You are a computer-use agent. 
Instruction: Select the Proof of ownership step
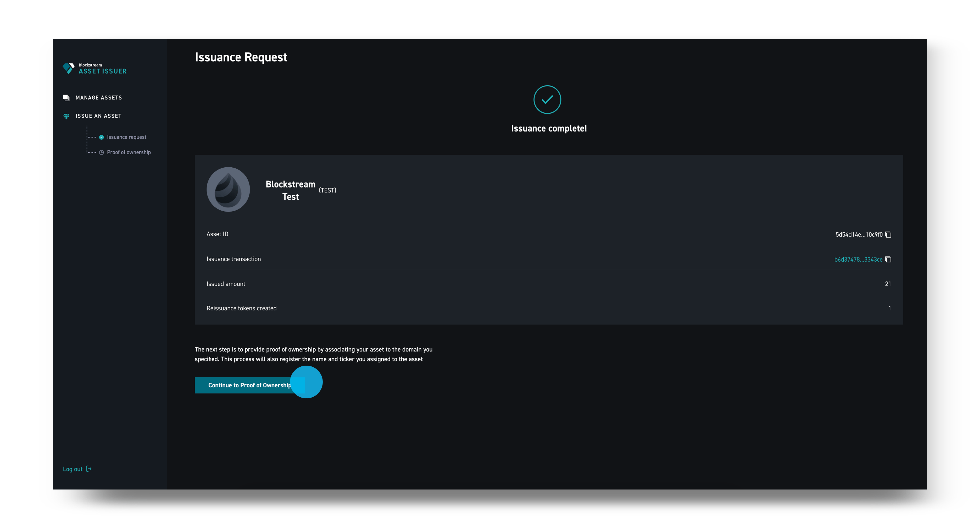tap(129, 152)
